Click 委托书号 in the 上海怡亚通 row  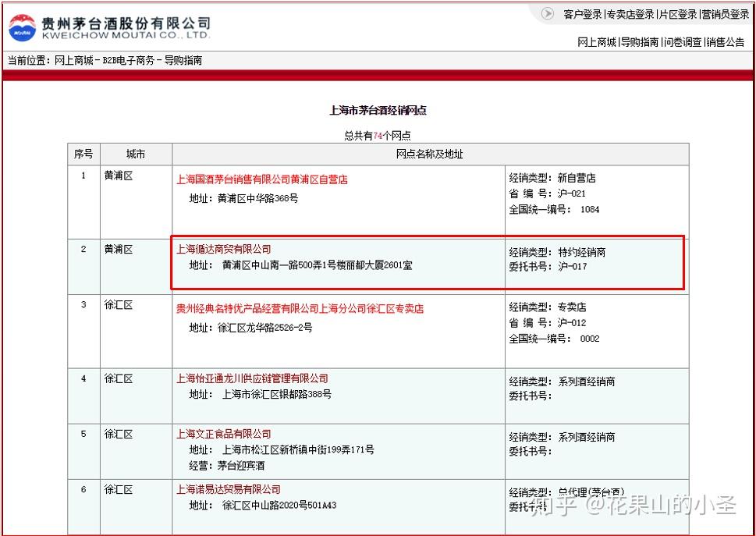[531, 396]
